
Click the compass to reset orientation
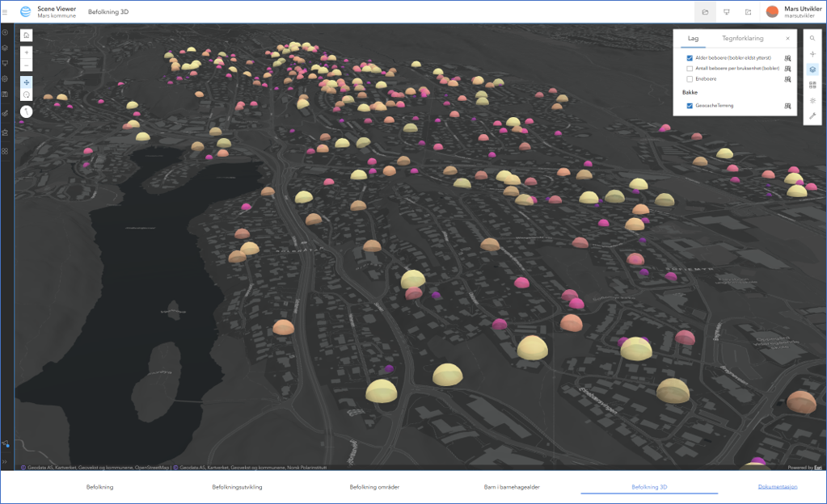(x=27, y=111)
